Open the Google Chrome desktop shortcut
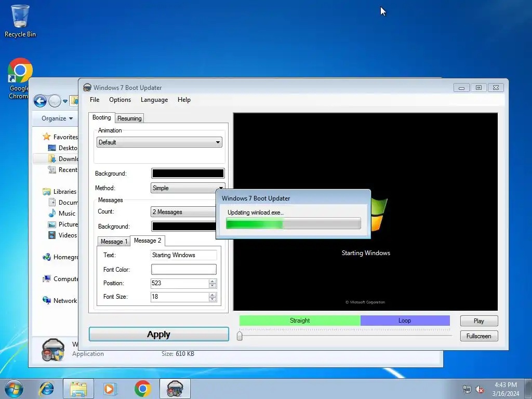The image size is (532, 399). (x=19, y=79)
